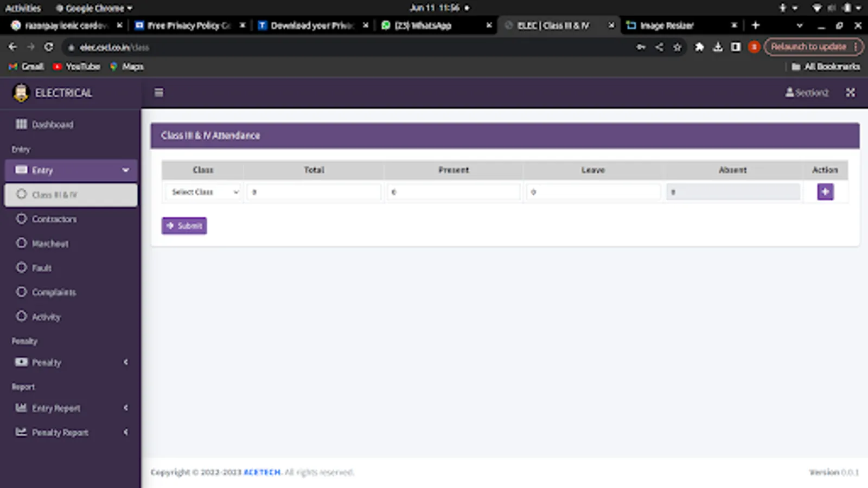Open the Select Class dropdown
Viewport: 868px width, 488px height.
coord(204,192)
